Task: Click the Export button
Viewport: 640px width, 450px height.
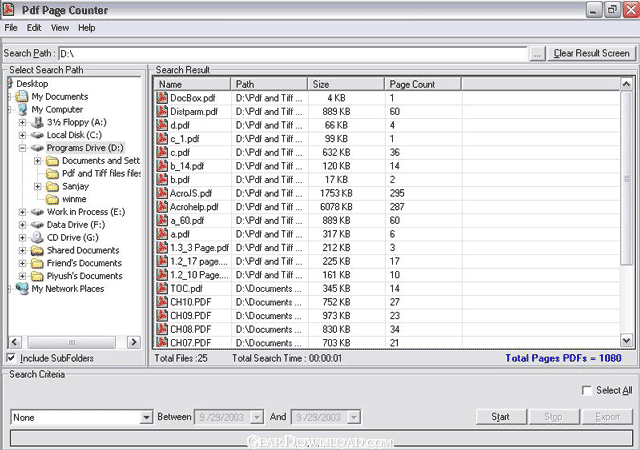Action: point(607,417)
